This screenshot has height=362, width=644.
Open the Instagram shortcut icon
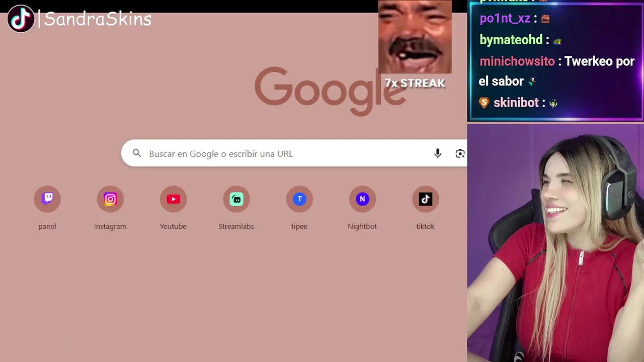point(110,199)
